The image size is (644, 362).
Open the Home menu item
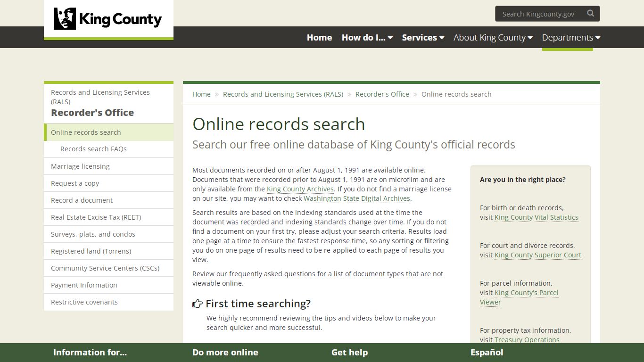click(319, 37)
